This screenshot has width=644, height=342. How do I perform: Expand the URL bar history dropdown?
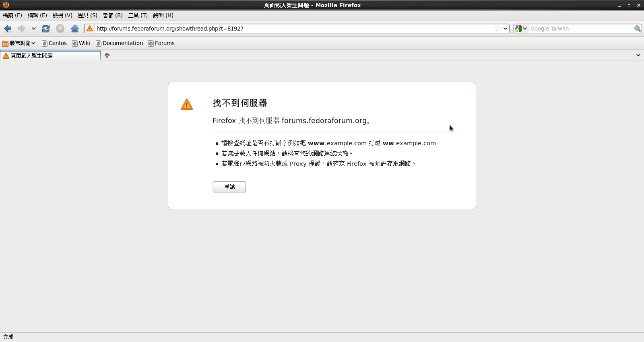[506, 29]
